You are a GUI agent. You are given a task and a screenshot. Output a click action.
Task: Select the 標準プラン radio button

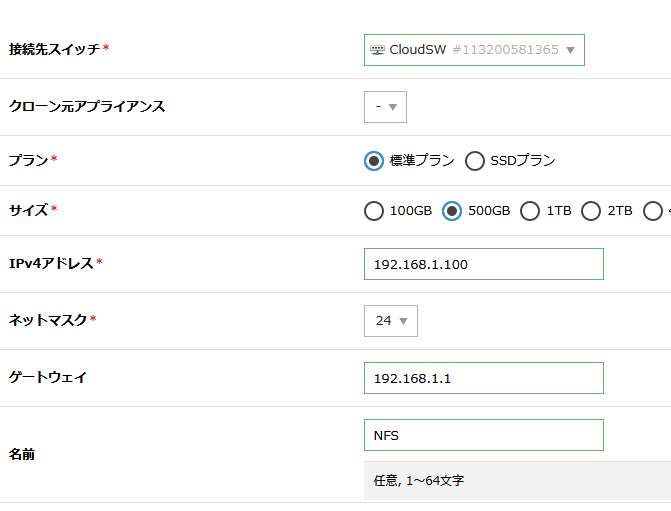click(374, 161)
